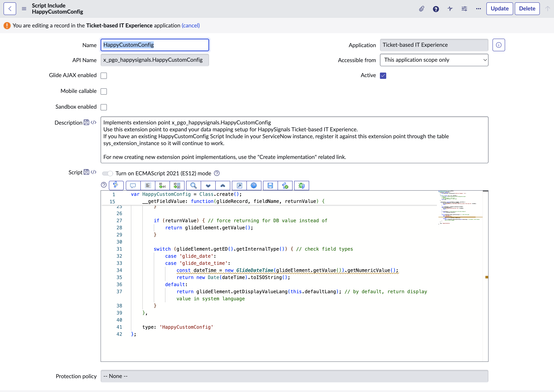Click the script debugger bug icon
This screenshot has height=392, width=554.
click(301, 185)
